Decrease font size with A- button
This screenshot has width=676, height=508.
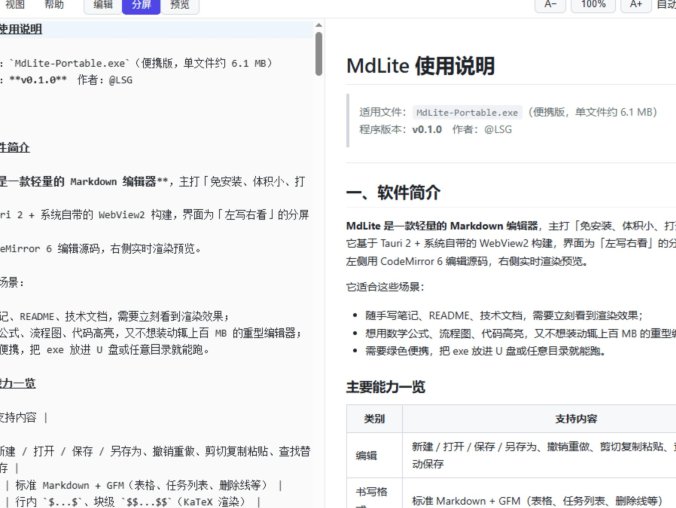point(550,4)
